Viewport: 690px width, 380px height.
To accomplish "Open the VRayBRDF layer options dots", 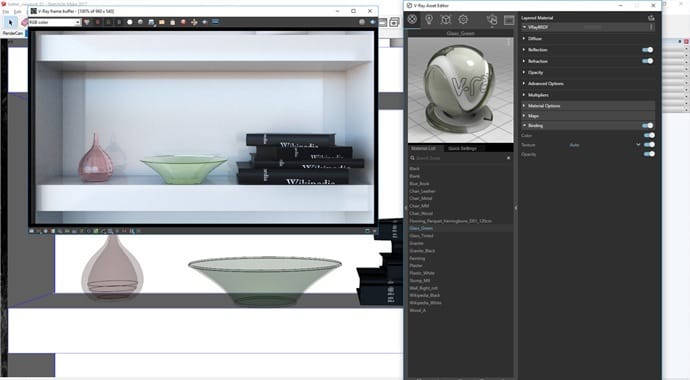I will click(651, 27).
